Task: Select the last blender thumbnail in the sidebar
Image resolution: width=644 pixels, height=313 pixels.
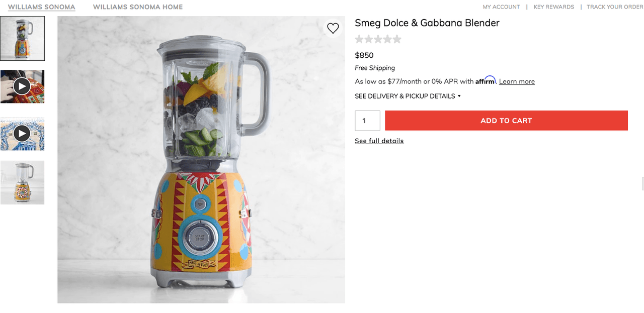Action: coord(22,182)
